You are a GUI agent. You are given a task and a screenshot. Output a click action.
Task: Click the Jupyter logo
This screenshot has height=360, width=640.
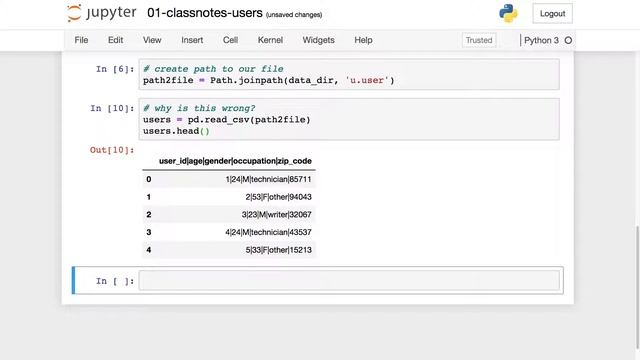pyautogui.click(x=102, y=13)
